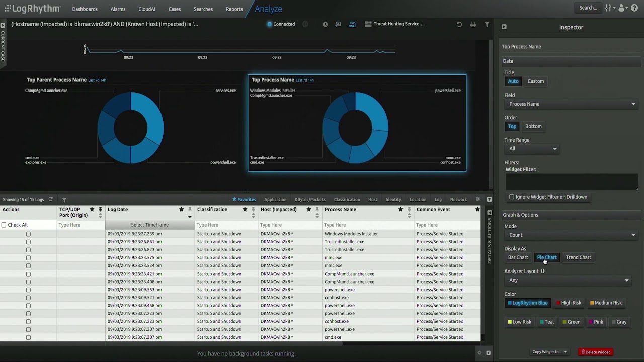Favorite the Process Name column star
Viewport: 644px width, 362px height.
coord(400,209)
